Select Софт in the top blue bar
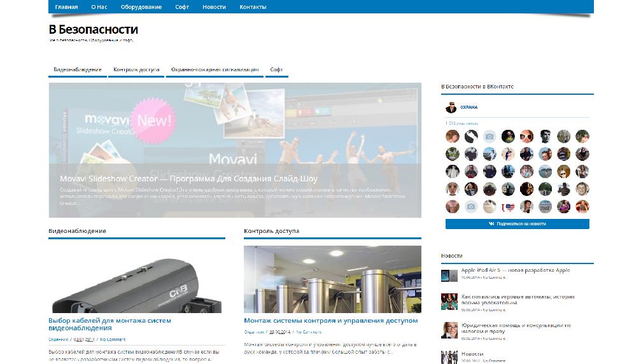641x364 pixels. pyautogui.click(x=182, y=7)
